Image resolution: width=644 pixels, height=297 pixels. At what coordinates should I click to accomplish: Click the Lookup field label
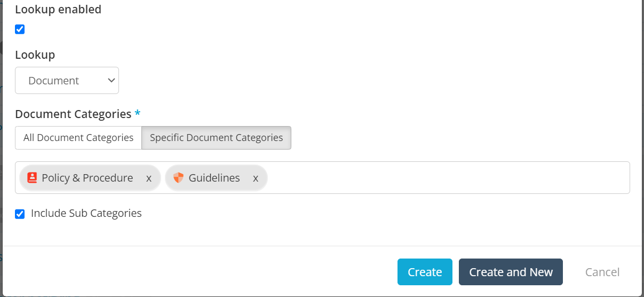pos(35,54)
